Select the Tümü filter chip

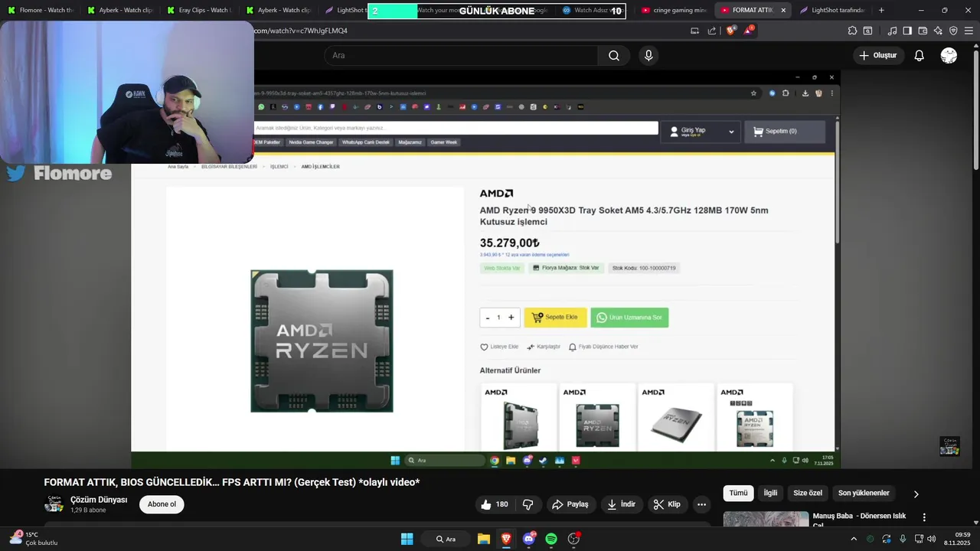coord(738,494)
